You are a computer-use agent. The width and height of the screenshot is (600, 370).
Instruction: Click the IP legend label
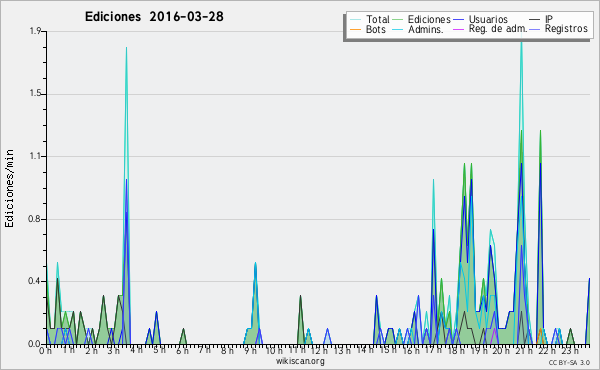point(549,19)
